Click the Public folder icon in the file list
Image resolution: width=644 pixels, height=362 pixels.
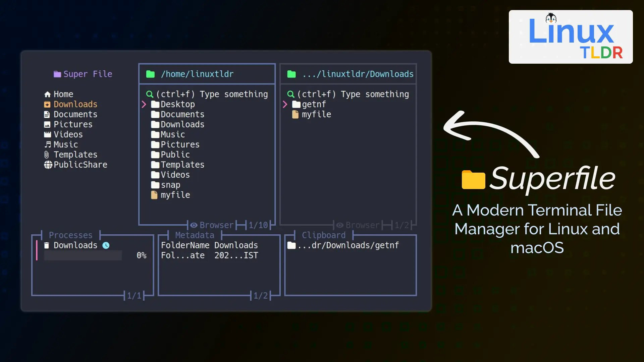pyautogui.click(x=155, y=155)
